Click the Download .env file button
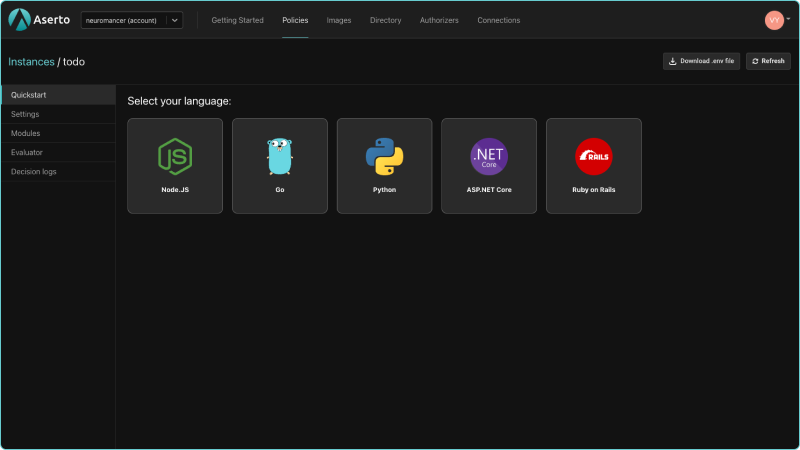Viewport: 800px width, 450px height. tap(701, 61)
